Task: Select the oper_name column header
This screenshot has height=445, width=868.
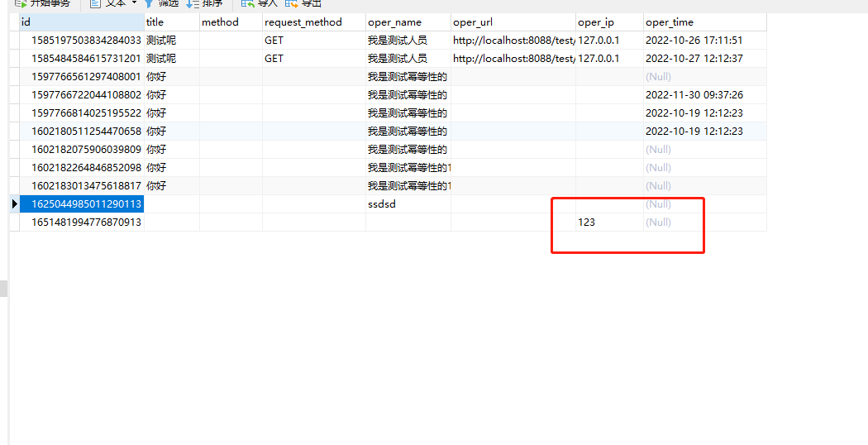Action: 408,22
